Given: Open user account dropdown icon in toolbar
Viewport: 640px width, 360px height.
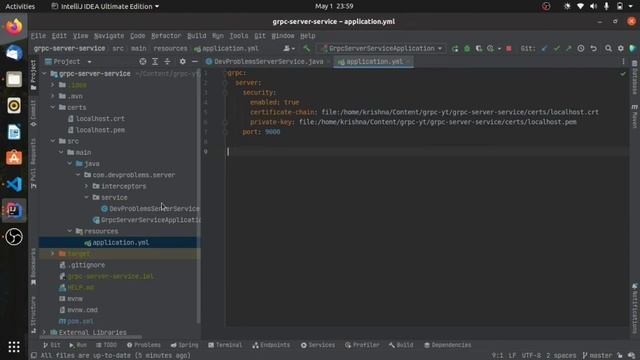Looking at the screenshot, I should click(x=289, y=49).
